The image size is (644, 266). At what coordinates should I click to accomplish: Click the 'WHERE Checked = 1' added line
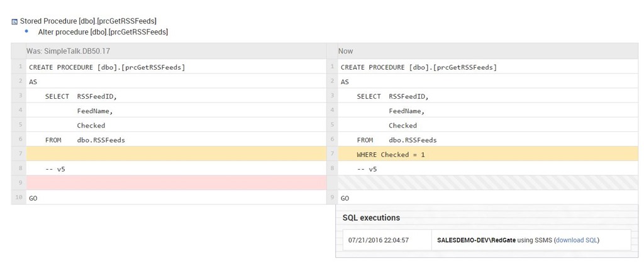click(391, 154)
